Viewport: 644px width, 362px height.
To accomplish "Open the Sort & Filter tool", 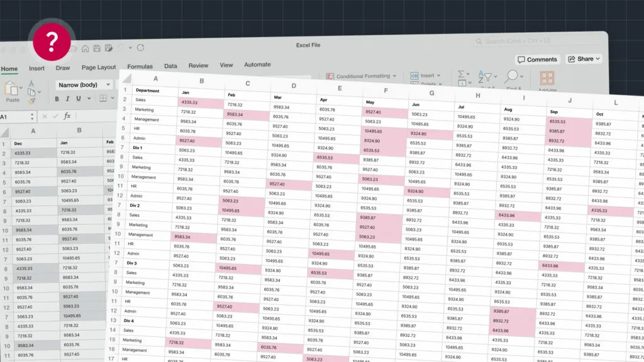I will 484,77.
